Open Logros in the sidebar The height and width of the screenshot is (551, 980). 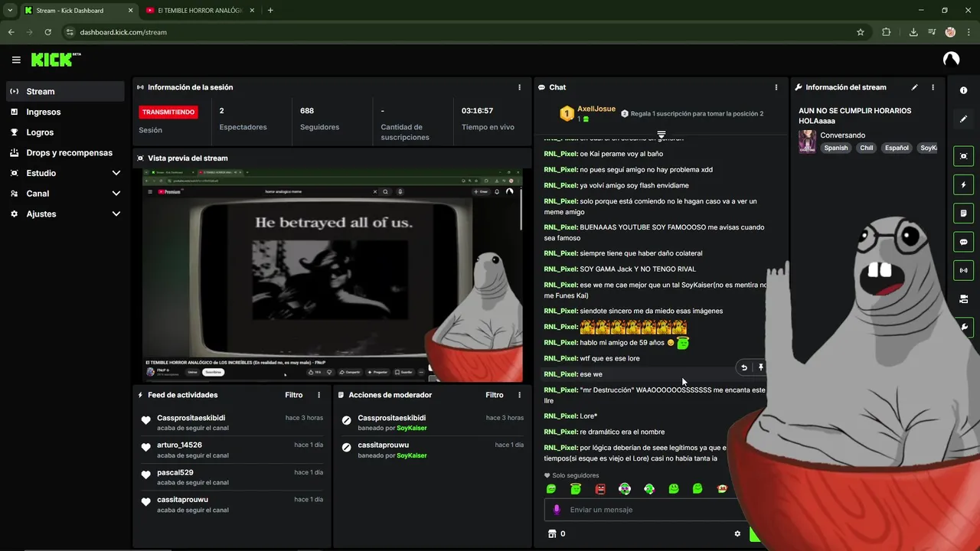(65, 132)
